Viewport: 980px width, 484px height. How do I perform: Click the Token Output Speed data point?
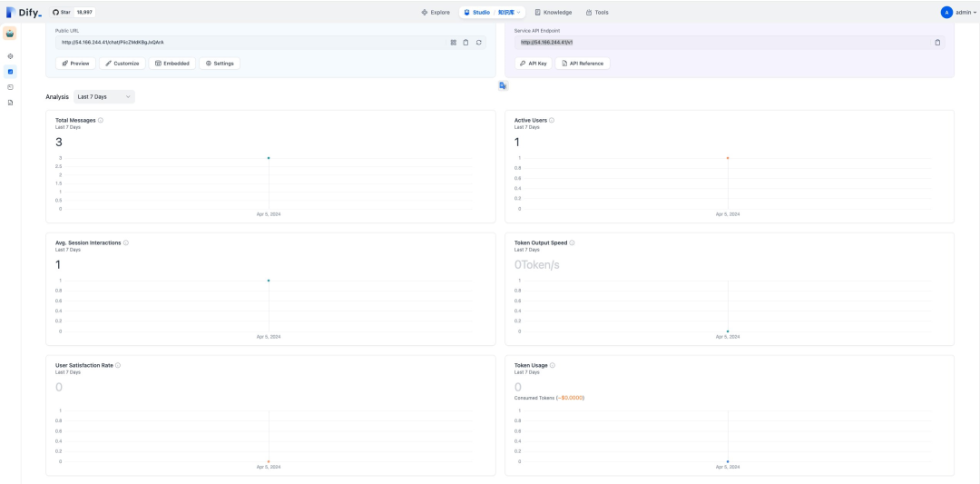(x=728, y=331)
